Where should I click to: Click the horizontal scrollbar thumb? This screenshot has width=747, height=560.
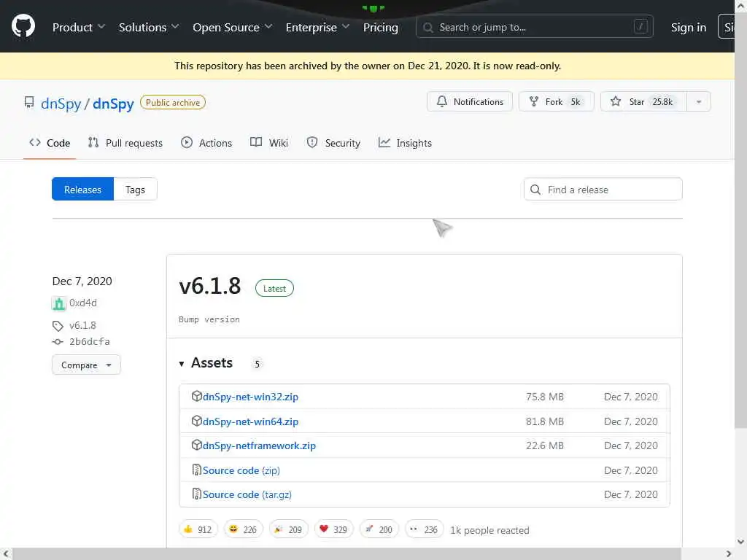(x=347, y=554)
